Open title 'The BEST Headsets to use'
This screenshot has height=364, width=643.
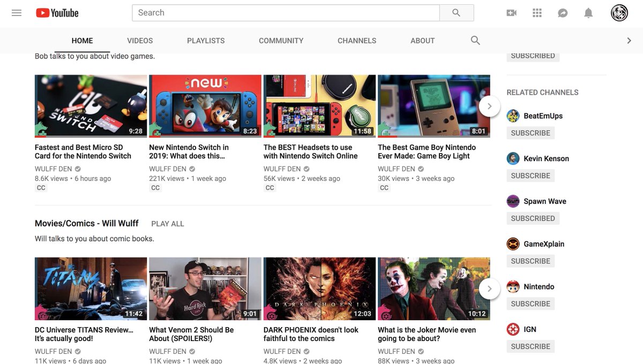click(x=311, y=151)
